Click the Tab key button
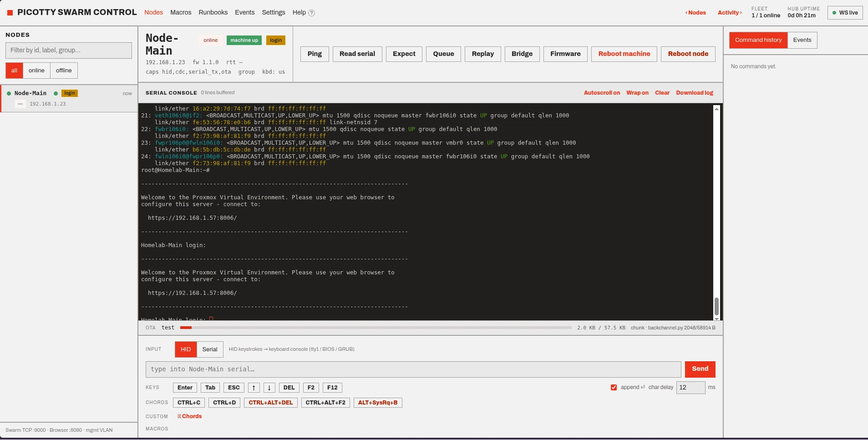 point(210,388)
